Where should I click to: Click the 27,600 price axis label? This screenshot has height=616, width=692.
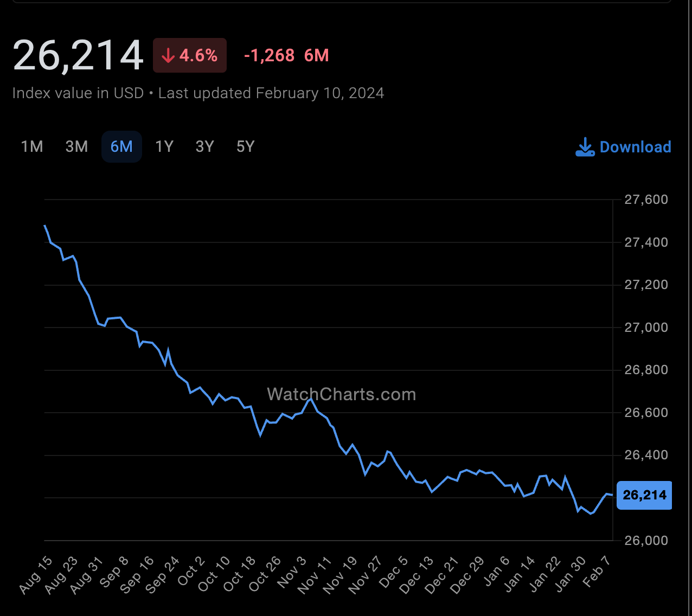pos(646,200)
